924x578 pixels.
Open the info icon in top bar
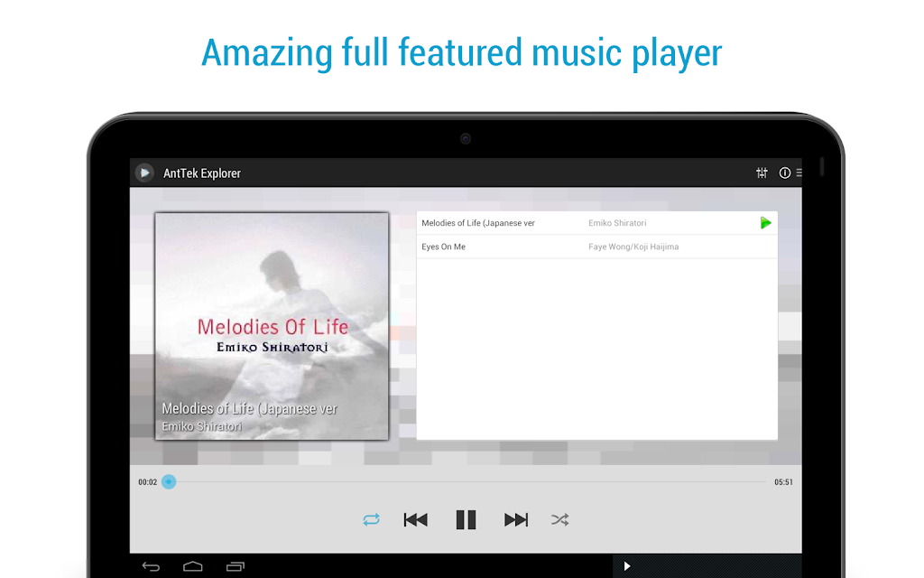[784, 172]
